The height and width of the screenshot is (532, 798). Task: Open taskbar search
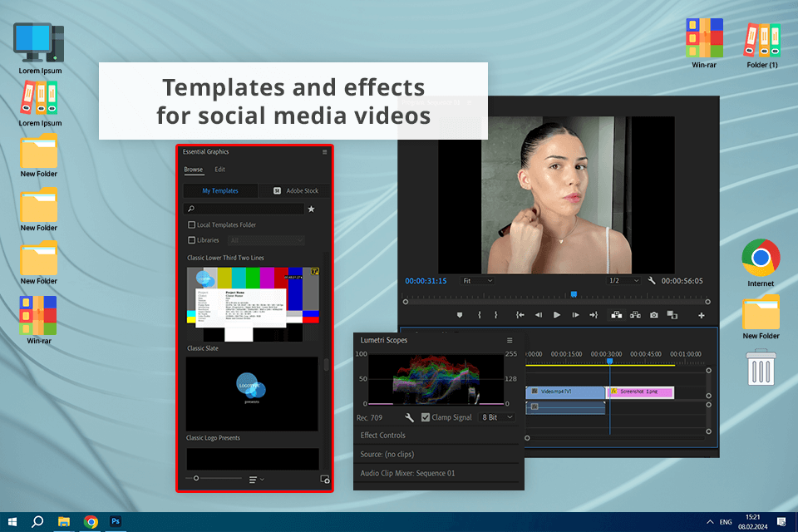(x=37, y=522)
